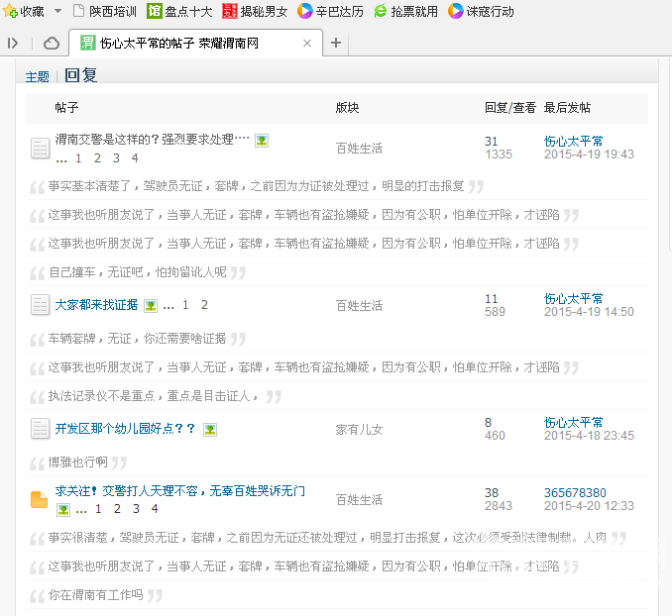Click image attachment icon of 渭南交警 post

click(262, 141)
